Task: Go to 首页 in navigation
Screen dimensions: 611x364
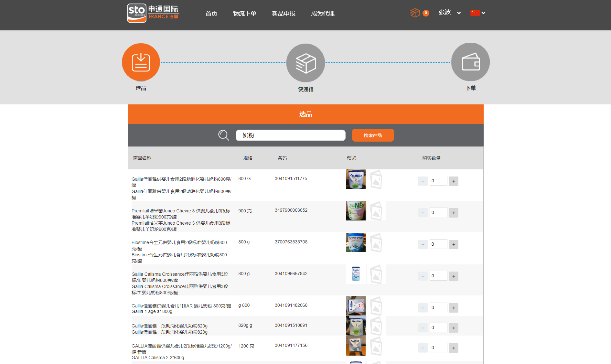Action: pyautogui.click(x=211, y=13)
